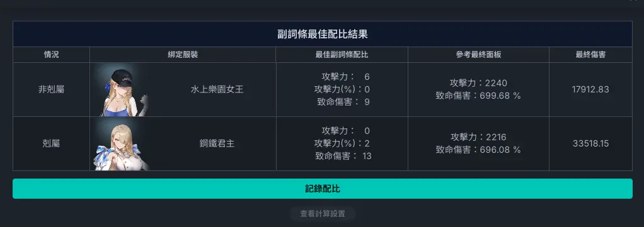This screenshot has width=644, height=227.
Task: Click the 剋屬 row label
Action: (x=51, y=143)
